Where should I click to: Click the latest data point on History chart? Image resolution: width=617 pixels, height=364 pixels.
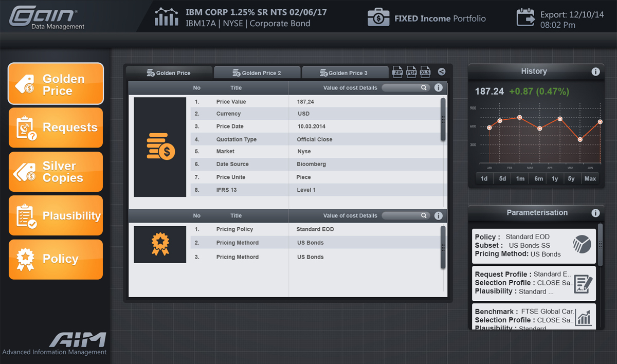pyautogui.click(x=600, y=122)
